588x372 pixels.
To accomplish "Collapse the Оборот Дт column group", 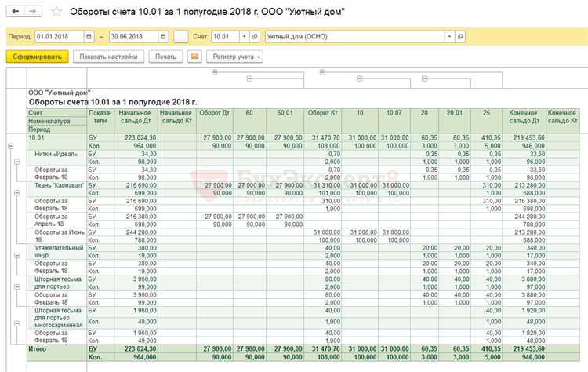I will (215, 72).
